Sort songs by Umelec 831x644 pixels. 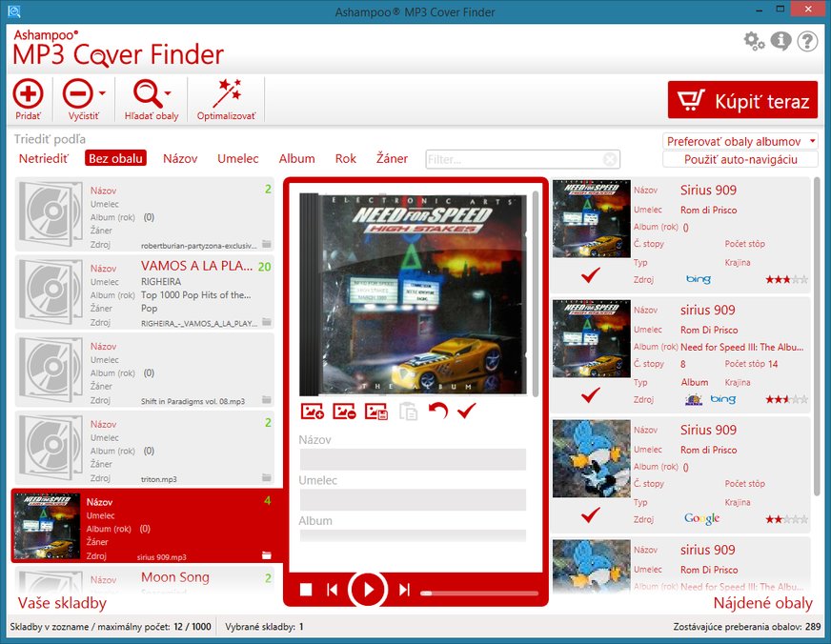[237, 158]
